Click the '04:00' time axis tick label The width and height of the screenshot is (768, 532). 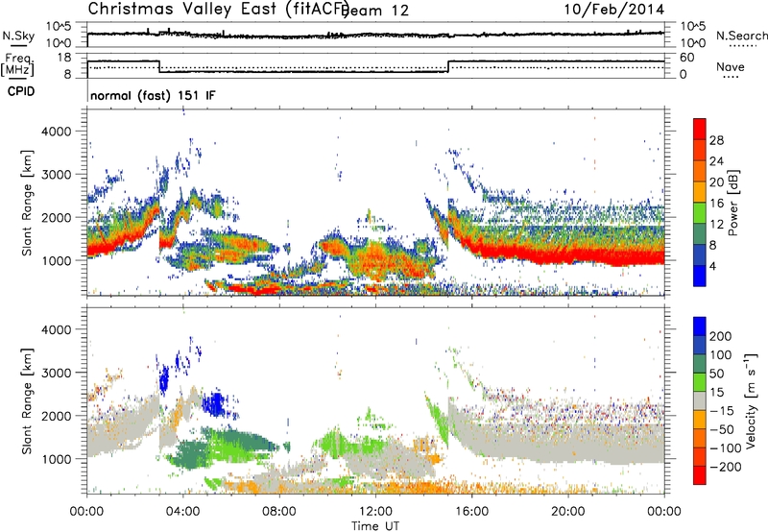click(183, 512)
